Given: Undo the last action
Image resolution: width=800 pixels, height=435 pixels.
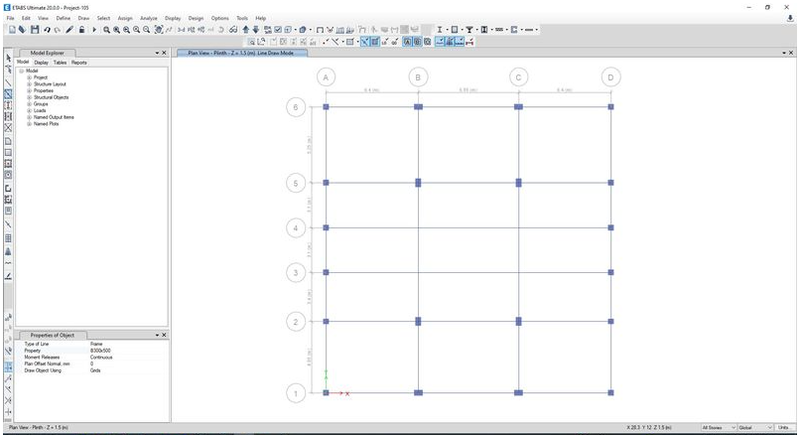Looking at the screenshot, I should [47, 30].
